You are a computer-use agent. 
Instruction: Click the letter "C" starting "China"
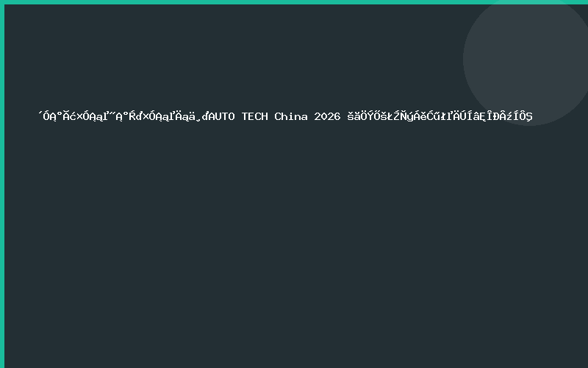[278, 116]
